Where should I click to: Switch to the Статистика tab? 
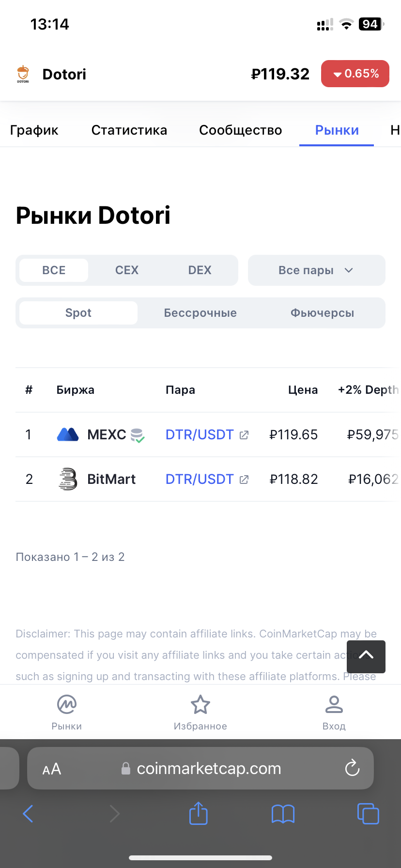(x=129, y=130)
